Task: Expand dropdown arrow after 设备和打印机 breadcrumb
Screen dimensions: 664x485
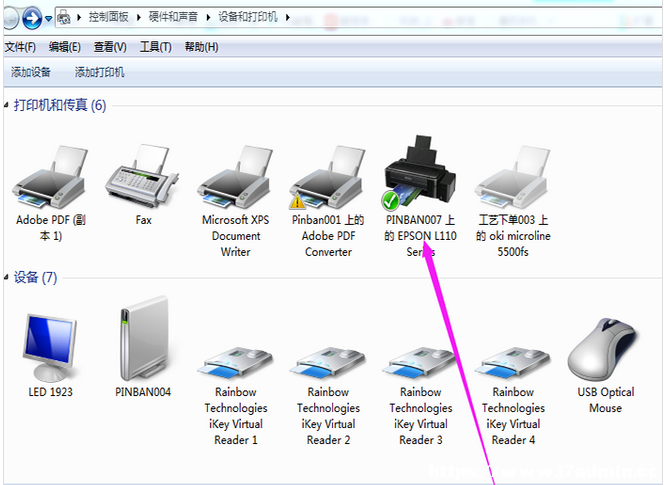Action: (x=288, y=17)
